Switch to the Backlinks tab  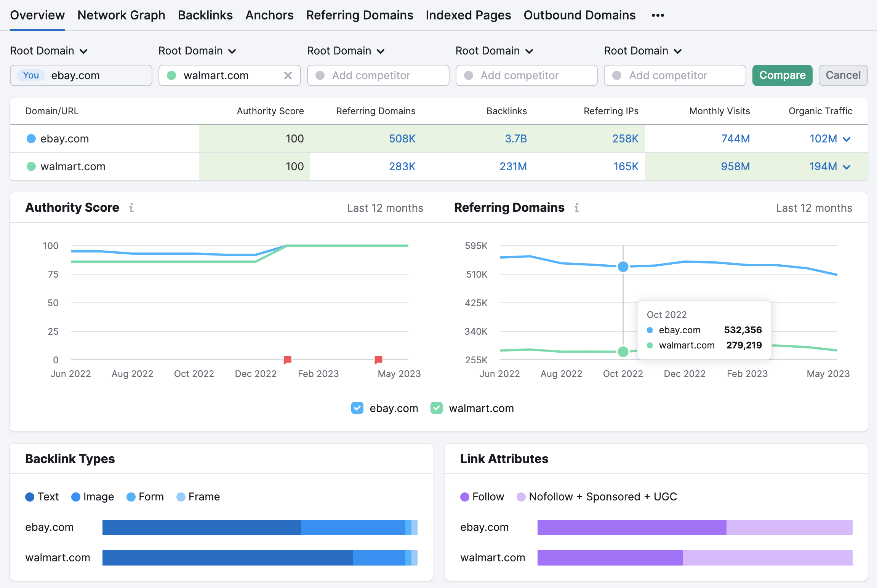(205, 15)
